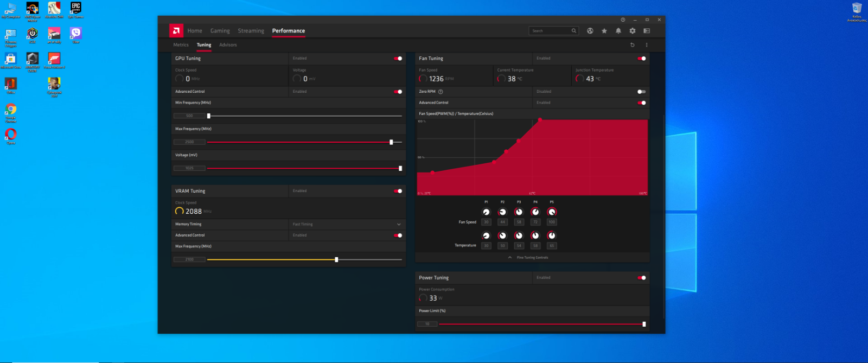The height and width of the screenshot is (363, 868).
Task: Open the web browser globe icon
Action: 590,31
